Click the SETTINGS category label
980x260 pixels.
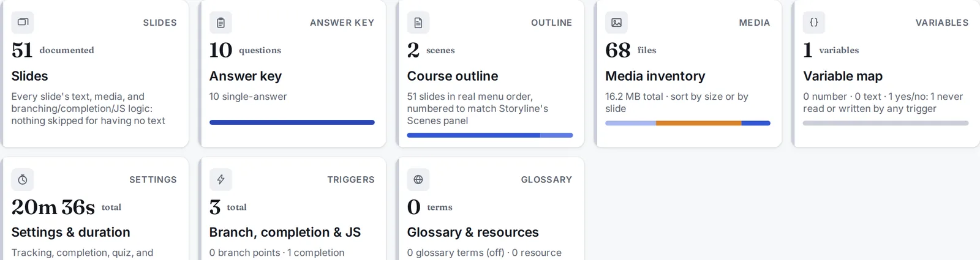(x=153, y=180)
